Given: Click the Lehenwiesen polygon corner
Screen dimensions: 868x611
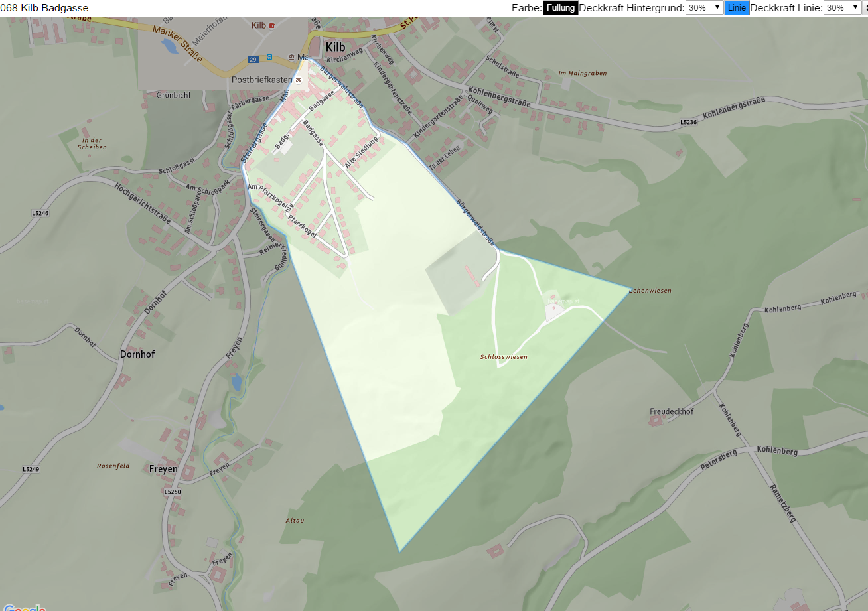Looking at the screenshot, I should (629, 289).
